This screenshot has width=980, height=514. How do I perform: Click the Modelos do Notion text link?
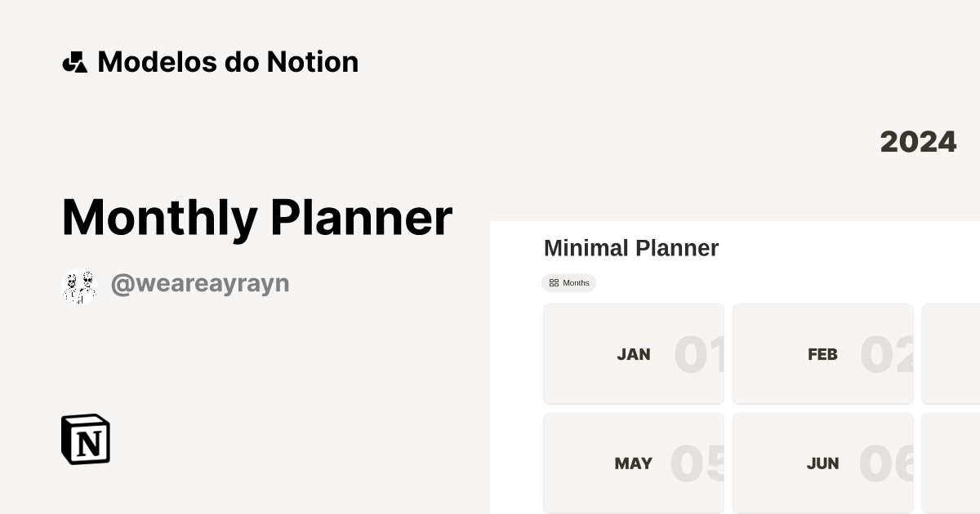point(228,61)
